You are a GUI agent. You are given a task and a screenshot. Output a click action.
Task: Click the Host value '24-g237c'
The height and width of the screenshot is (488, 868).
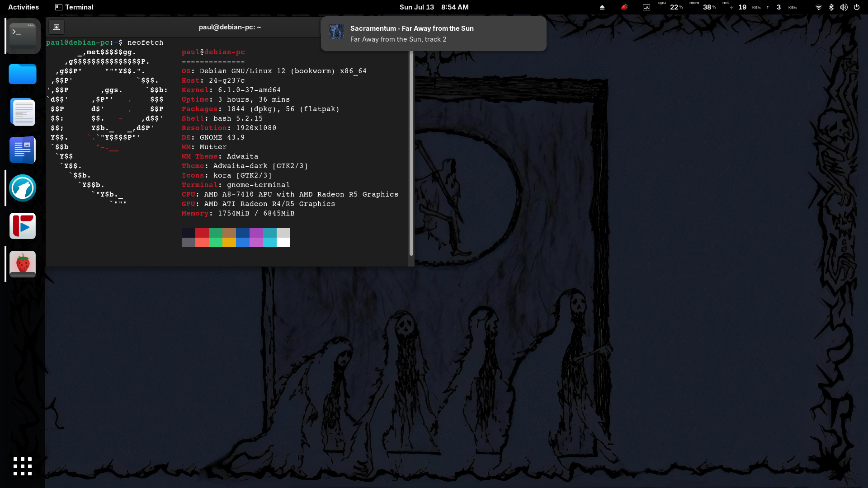coord(227,80)
